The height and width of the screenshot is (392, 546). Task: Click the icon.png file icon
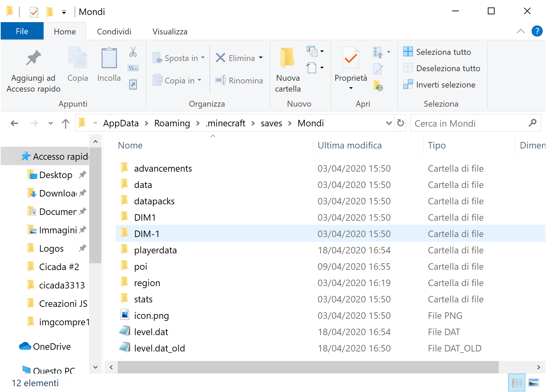click(x=125, y=314)
